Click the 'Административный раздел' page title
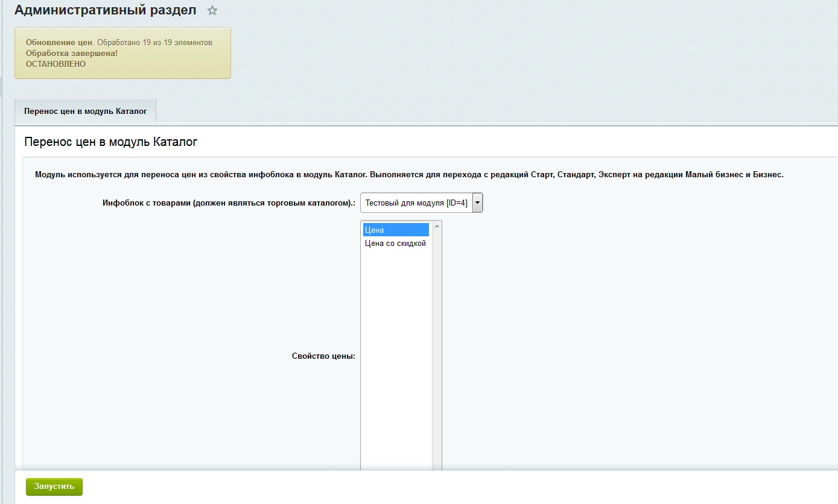 point(105,11)
